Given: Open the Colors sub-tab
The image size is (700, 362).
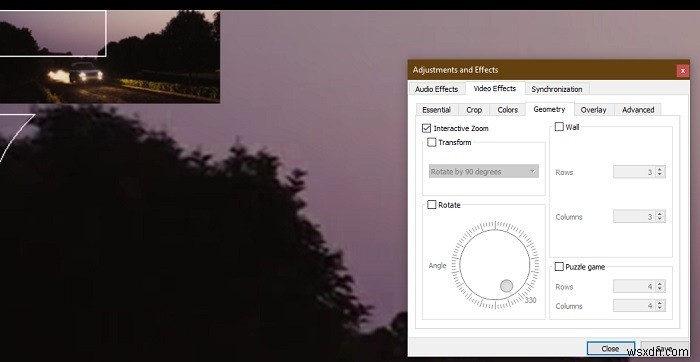Looking at the screenshot, I should tap(508, 110).
